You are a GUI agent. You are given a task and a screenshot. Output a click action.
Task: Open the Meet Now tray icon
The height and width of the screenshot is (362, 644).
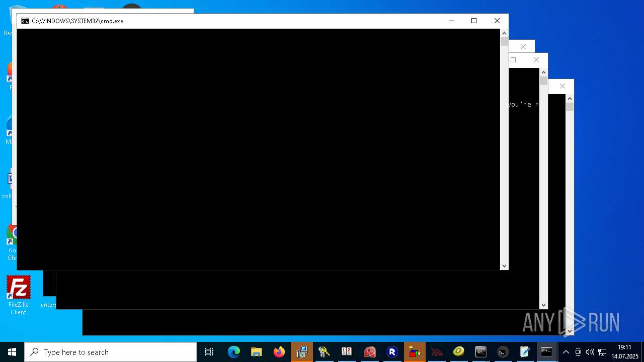(578, 352)
